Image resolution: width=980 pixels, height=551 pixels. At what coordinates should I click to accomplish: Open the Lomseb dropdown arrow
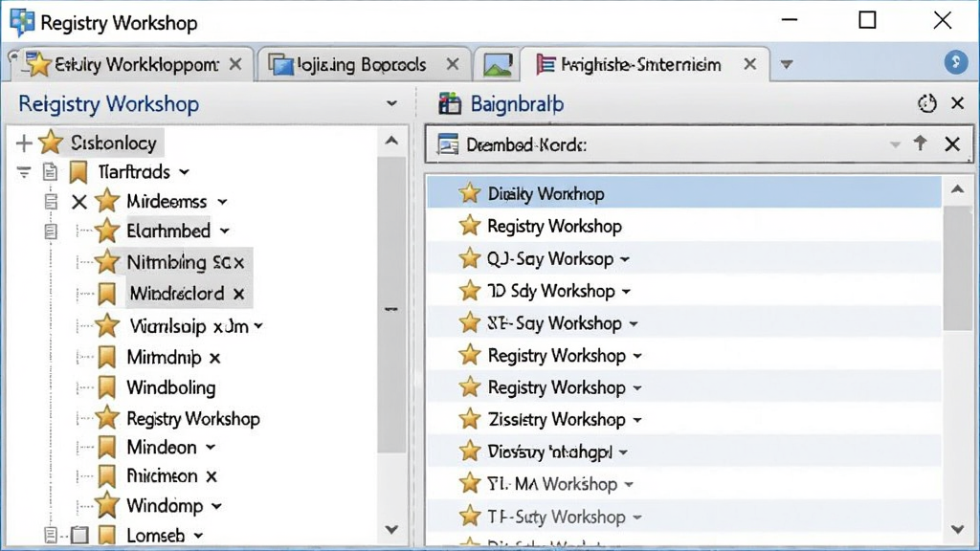click(x=198, y=536)
